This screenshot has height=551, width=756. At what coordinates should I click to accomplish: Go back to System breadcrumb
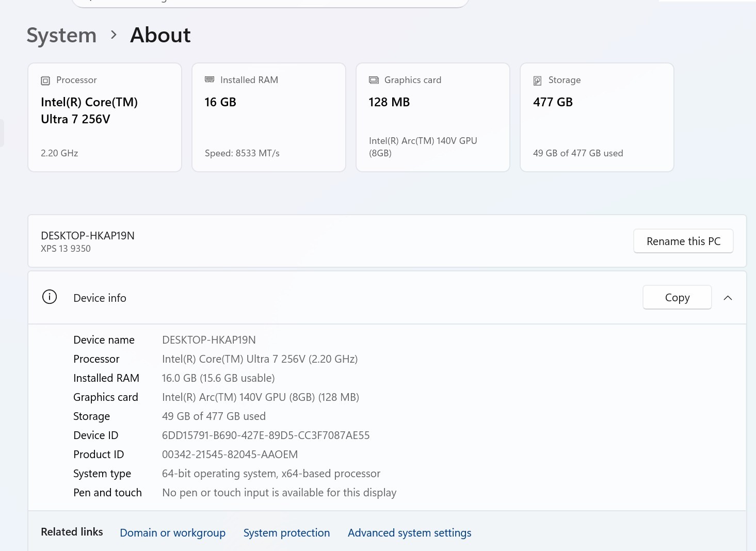(x=61, y=36)
